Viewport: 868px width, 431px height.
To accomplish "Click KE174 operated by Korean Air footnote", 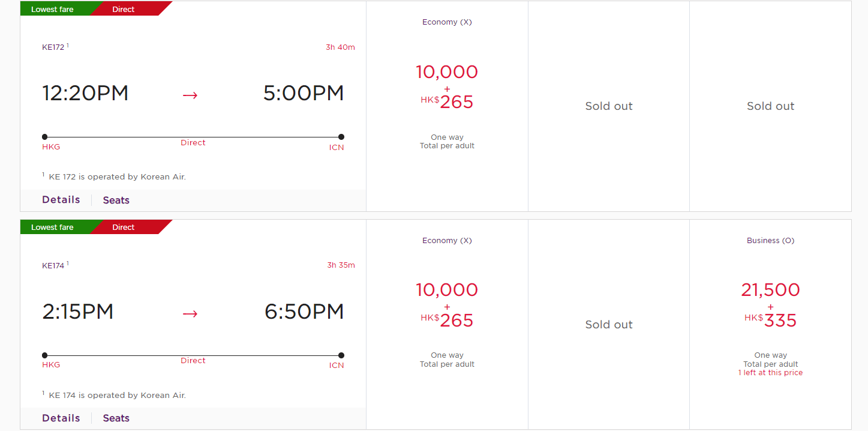I will (x=117, y=395).
